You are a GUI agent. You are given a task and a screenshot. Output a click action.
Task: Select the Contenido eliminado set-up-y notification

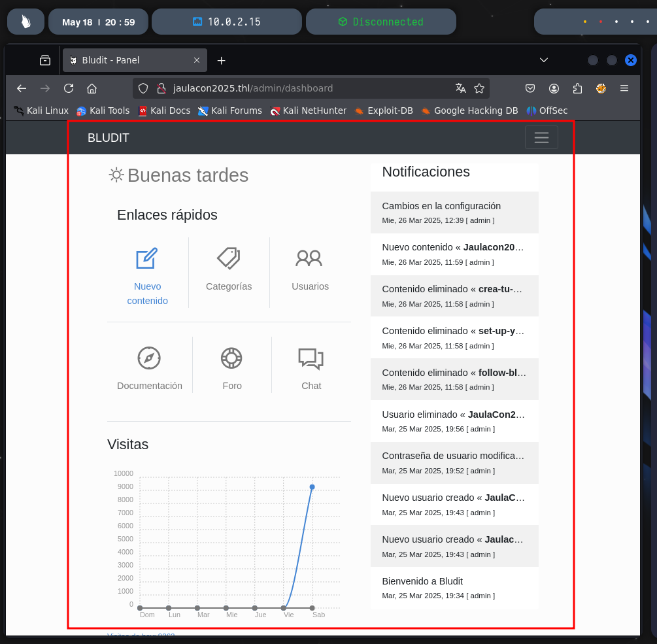[454, 338]
